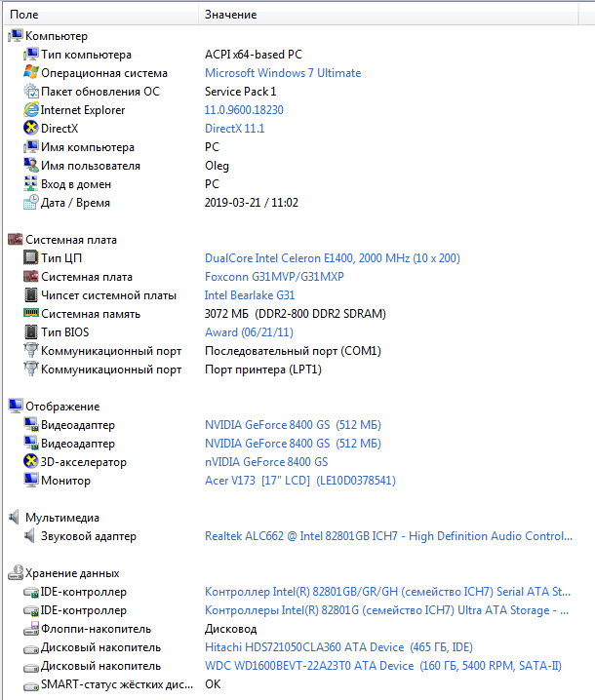595x700 pixels.
Task: Click the Windows flag icon beside Операционная система
Action: [31, 72]
